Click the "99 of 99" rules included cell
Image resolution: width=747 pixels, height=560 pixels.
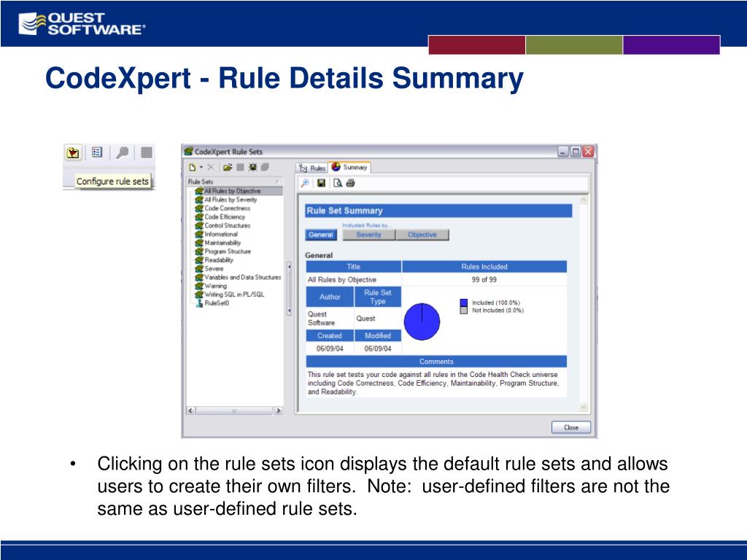[484, 279]
